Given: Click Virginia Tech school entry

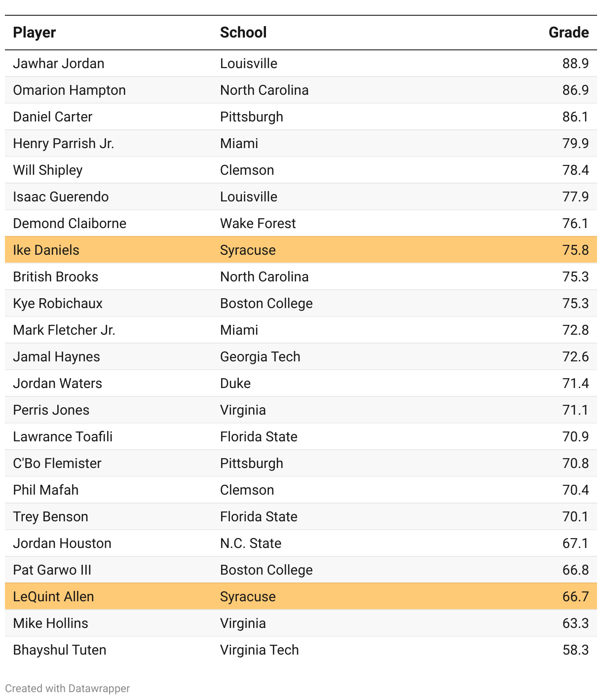Looking at the screenshot, I should click(260, 650).
